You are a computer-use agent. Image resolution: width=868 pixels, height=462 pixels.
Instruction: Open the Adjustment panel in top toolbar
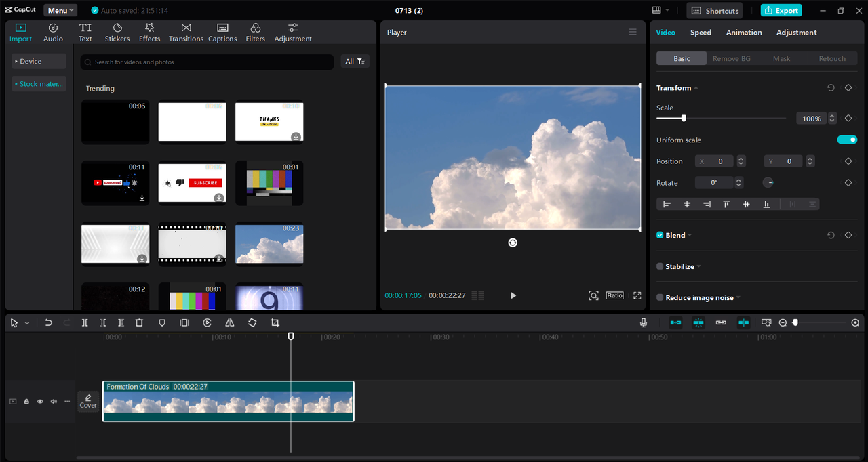point(293,33)
